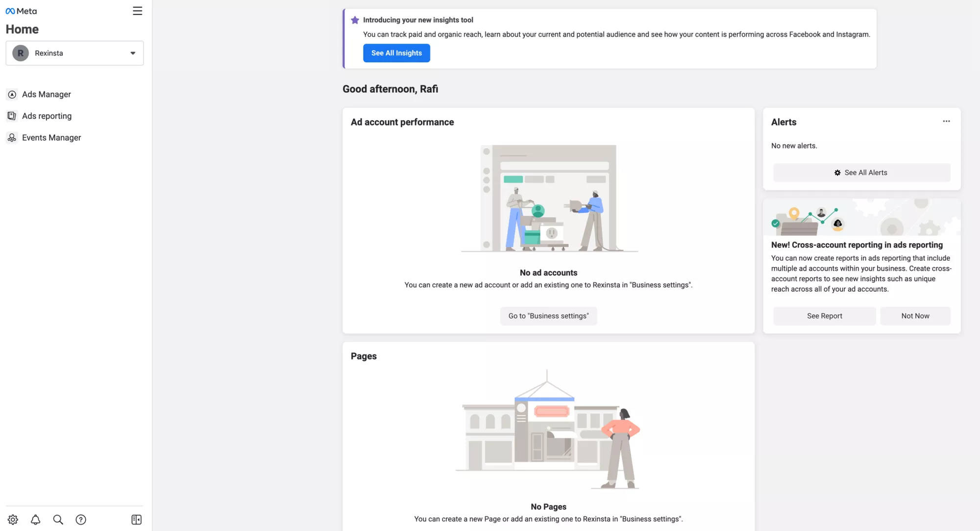Click the hamburger menu icon
Viewport: 980px width, 531px height.
point(137,10)
